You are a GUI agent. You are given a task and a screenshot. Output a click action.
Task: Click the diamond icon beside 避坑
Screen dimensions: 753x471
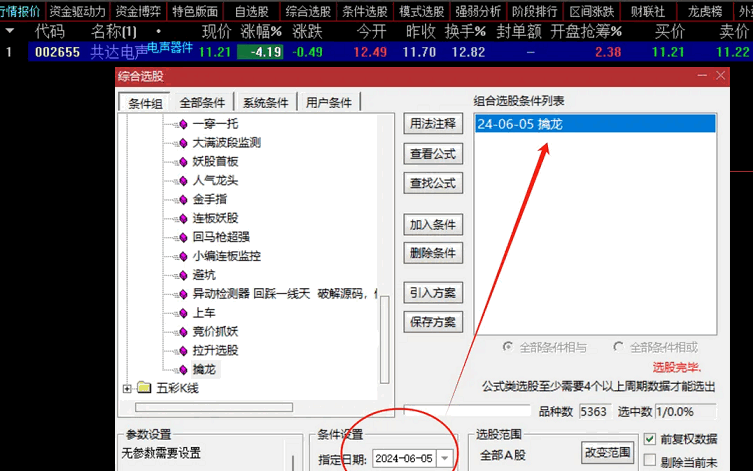(x=183, y=275)
